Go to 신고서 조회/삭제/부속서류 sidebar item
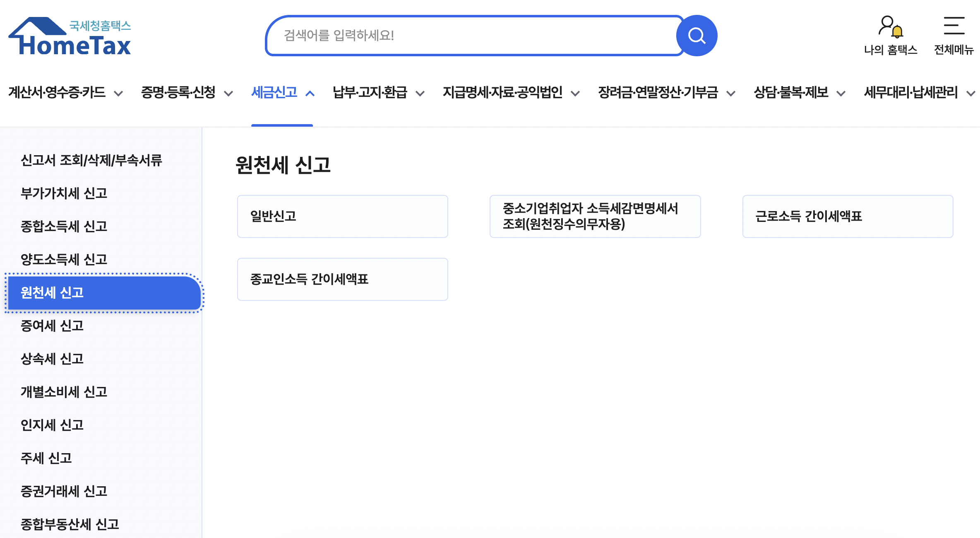This screenshot has width=980, height=538. 91,160
